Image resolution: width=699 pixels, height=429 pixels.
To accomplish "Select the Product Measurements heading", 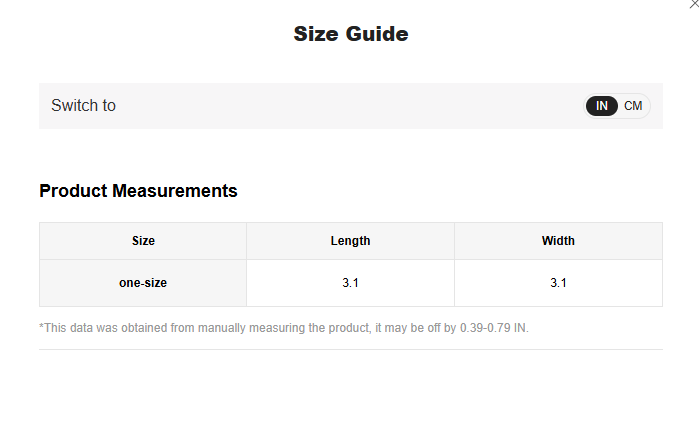I will (x=138, y=191).
